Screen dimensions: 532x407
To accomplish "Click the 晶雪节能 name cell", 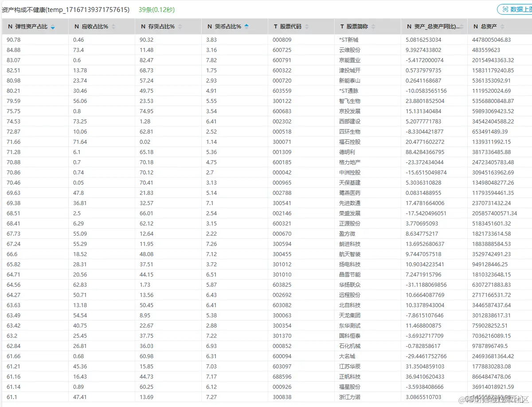I will (350, 275).
